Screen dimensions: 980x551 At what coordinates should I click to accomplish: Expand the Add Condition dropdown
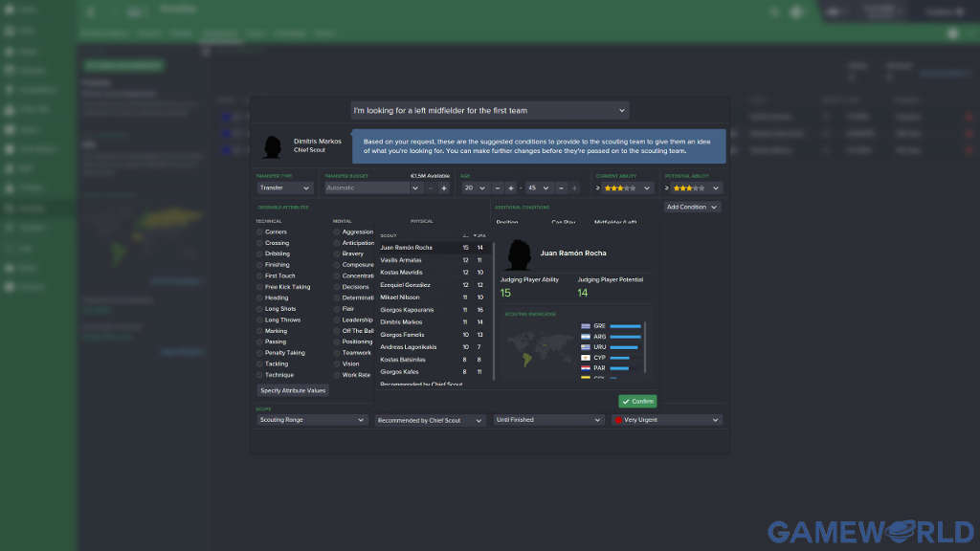click(692, 208)
